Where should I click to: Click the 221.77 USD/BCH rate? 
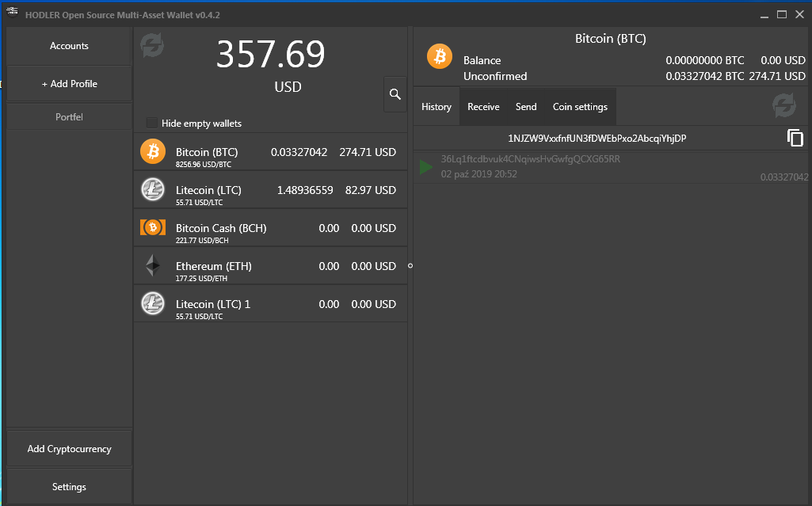202,241
